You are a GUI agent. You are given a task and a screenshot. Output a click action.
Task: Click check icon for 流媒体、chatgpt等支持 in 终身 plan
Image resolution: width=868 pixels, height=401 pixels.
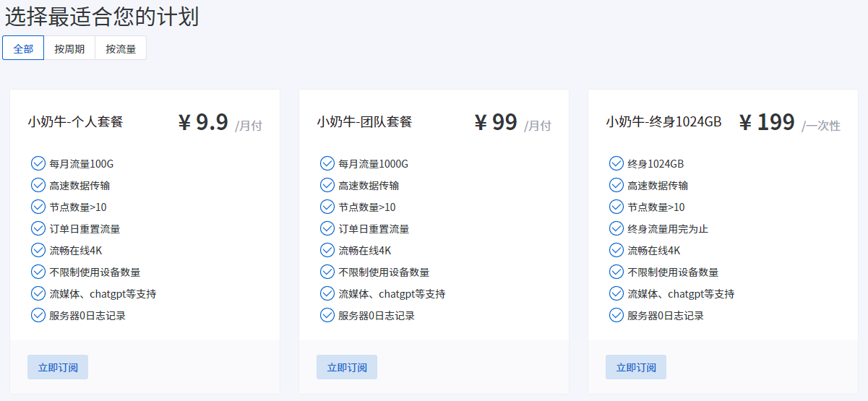(x=616, y=293)
